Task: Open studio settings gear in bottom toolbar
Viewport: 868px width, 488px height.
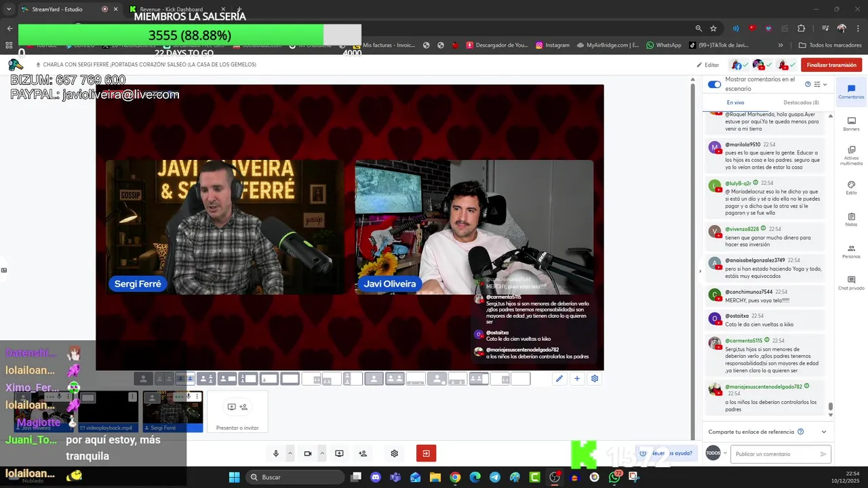Action: [x=394, y=453]
